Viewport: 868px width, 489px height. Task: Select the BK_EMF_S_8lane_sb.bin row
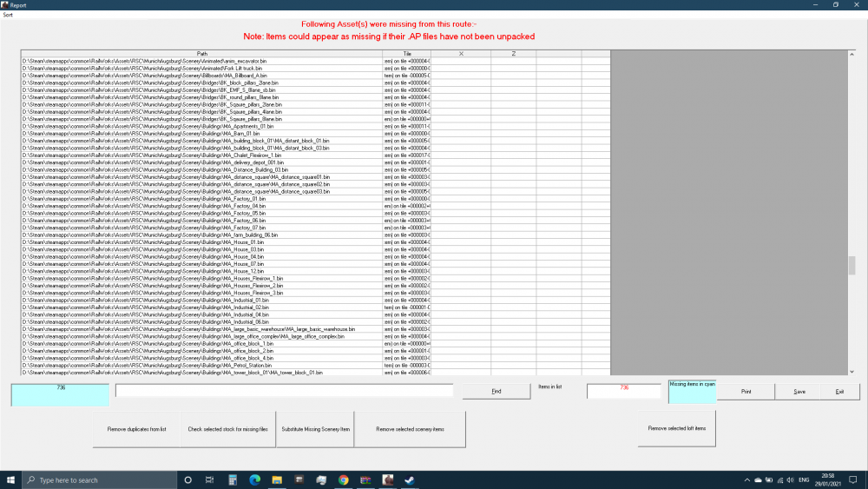[x=316, y=89]
